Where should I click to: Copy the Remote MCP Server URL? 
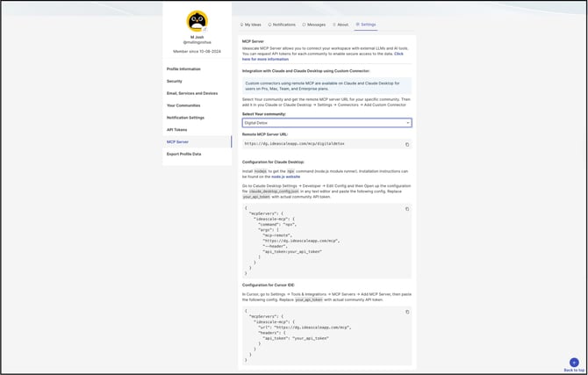407,145
